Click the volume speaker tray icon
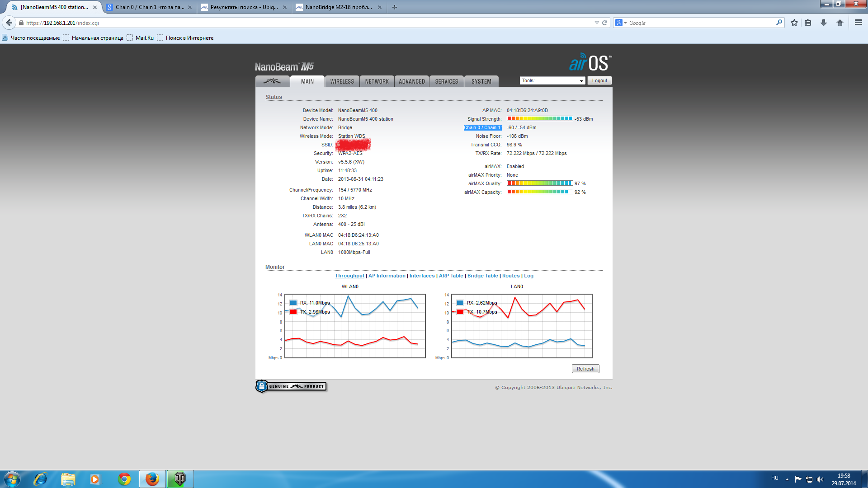This screenshot has width=868, height=488. (820, 479)
